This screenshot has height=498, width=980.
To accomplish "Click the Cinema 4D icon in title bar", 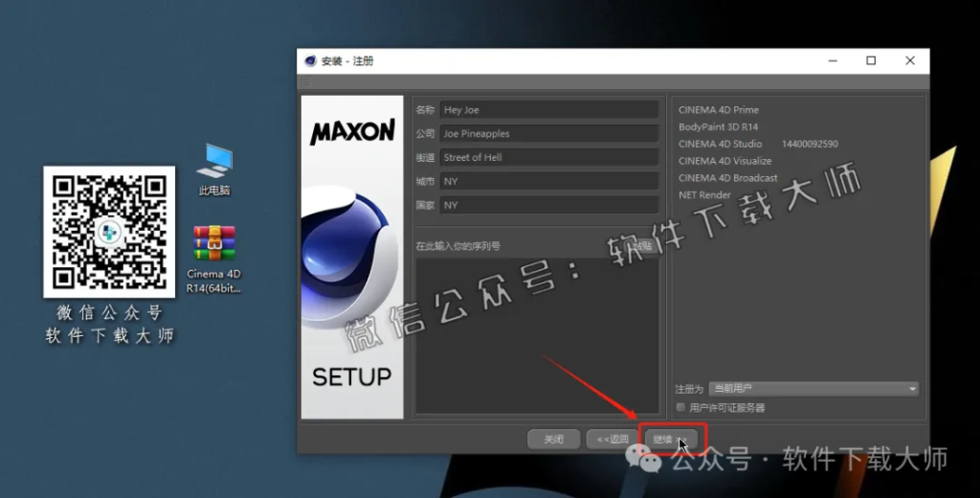I will [311, 60].
